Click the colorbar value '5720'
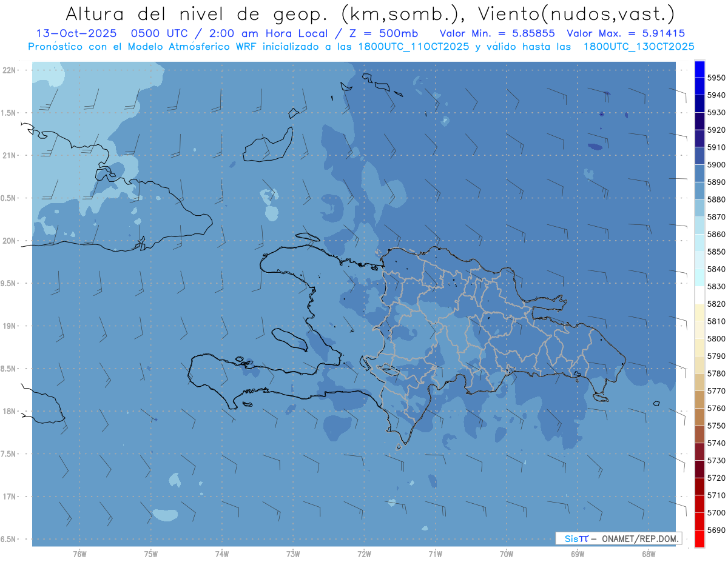Image resolution: width=728 pixels, height=562 pixels. pos(716,478)
